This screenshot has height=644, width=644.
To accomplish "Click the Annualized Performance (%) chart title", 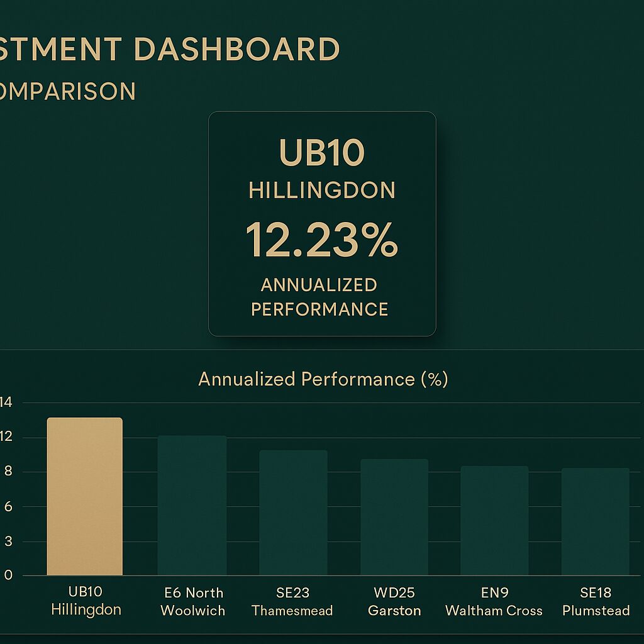I will pyautogui.click(x=323, y=379).
